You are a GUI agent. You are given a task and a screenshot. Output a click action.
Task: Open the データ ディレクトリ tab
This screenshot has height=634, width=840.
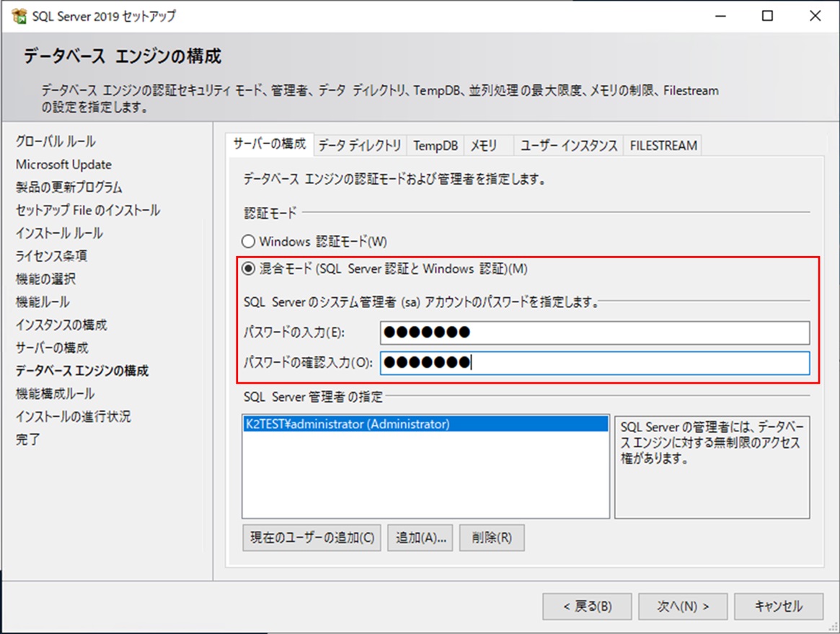360,146
